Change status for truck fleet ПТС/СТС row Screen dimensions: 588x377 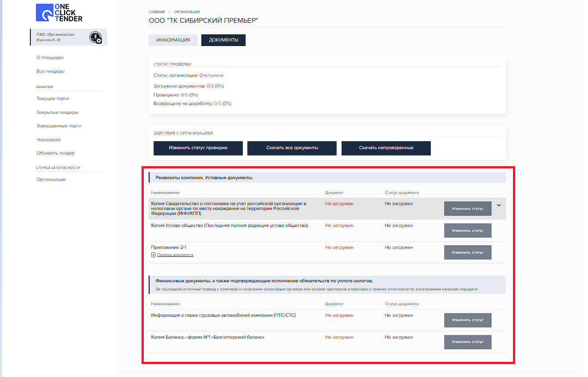tap(467, 320)
